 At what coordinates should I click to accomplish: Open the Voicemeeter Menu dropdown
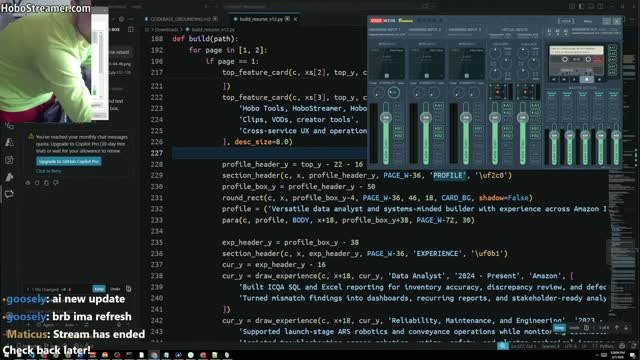(588, 21)
